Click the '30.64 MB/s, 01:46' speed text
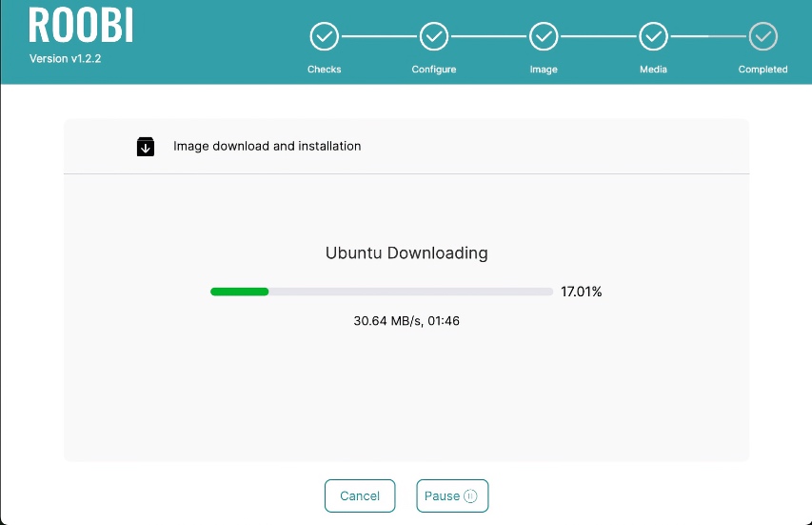Screen dimensions: 812x525 tap(406, 321)
